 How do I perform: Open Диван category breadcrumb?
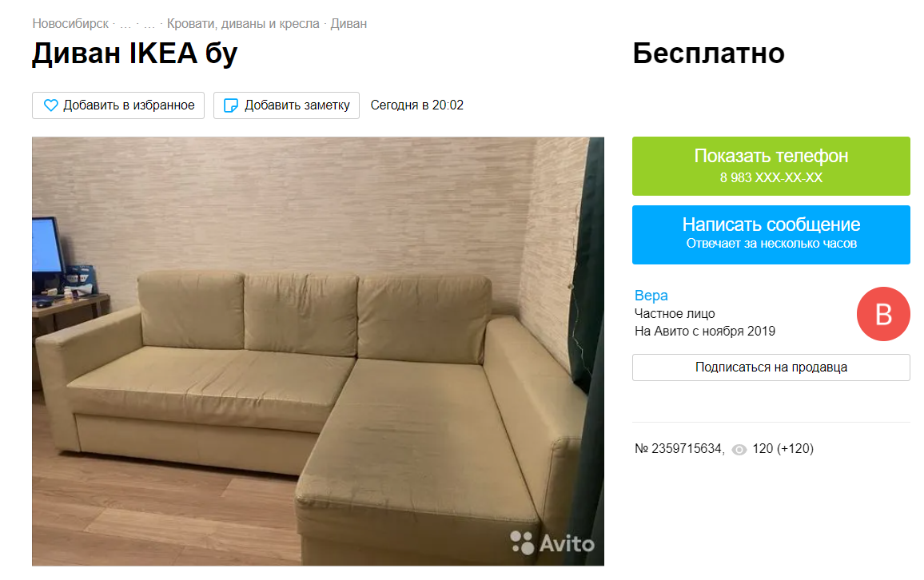[x=348, y=24]
